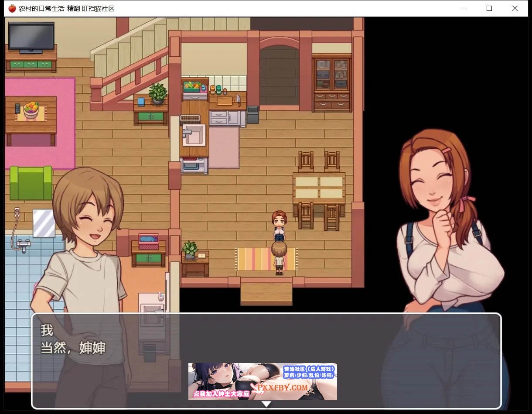Viewport: 532px width, 414px height.
Task: Interact with the dish cabinet
Action: [x=332, y=83]
